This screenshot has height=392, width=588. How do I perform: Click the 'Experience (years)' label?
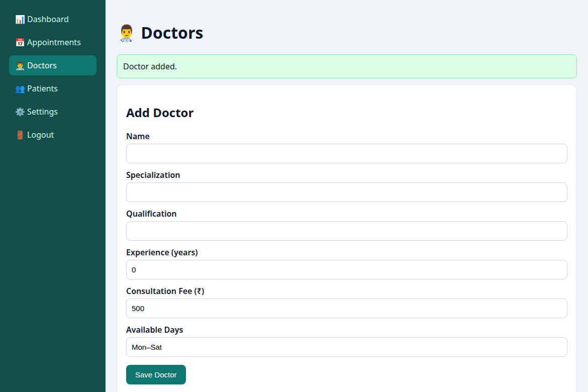tap(162, 252)
